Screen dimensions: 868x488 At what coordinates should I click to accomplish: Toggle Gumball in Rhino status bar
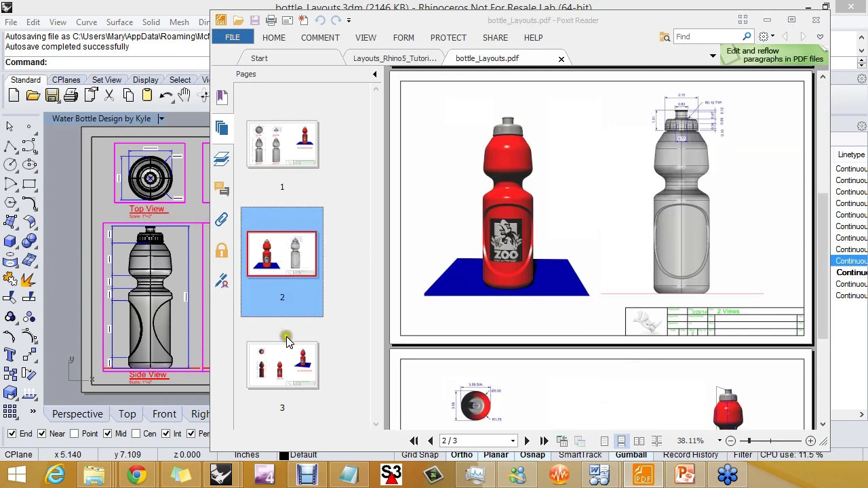pyautogui.click(x=631, y=455)
